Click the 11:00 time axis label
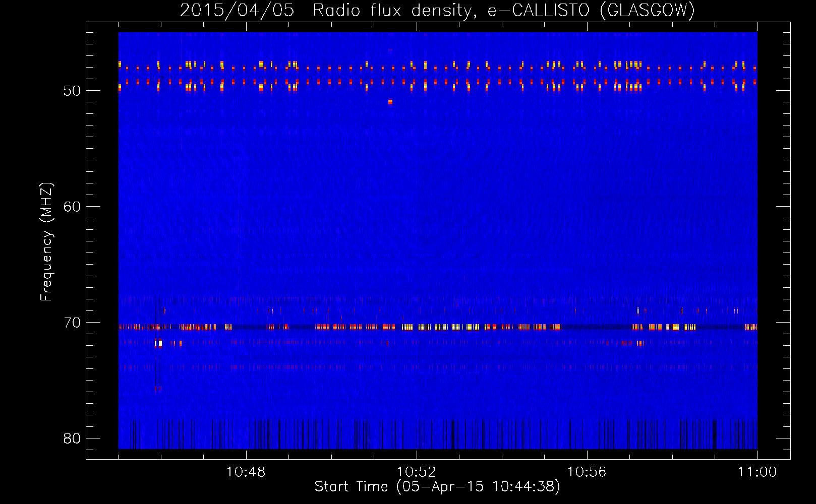 tap(757, 472)
